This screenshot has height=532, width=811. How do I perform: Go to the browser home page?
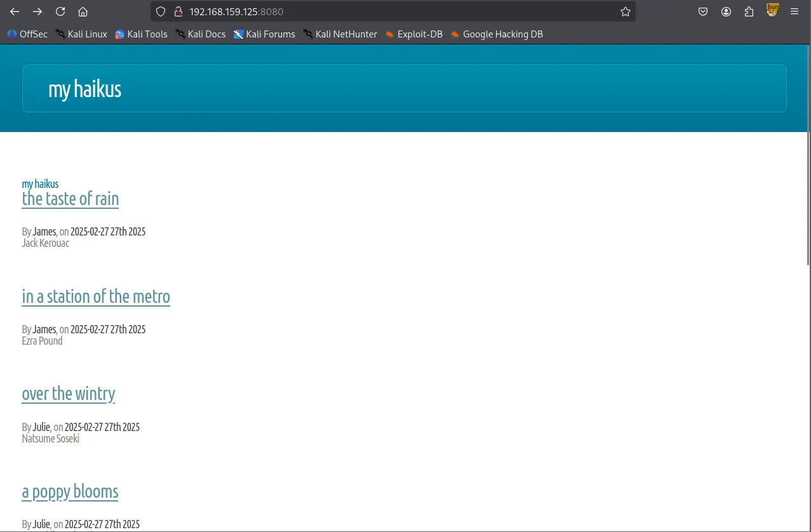point(83,11)
